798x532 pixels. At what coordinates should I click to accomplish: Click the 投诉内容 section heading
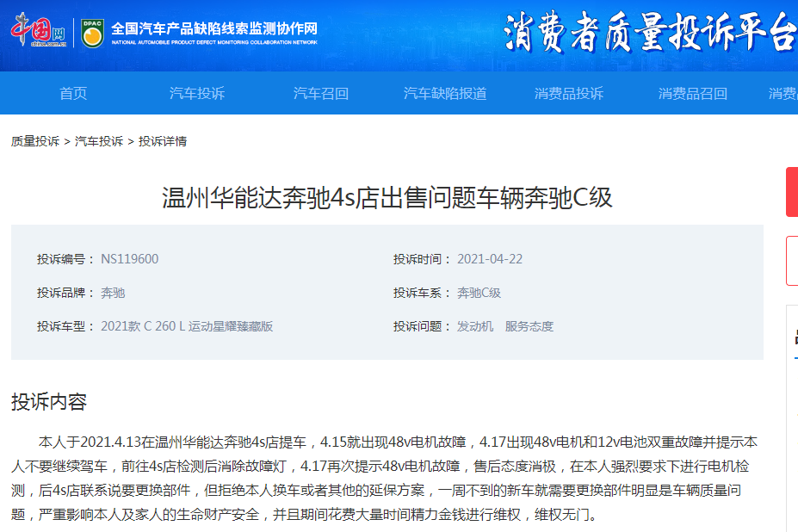(49, 402)
